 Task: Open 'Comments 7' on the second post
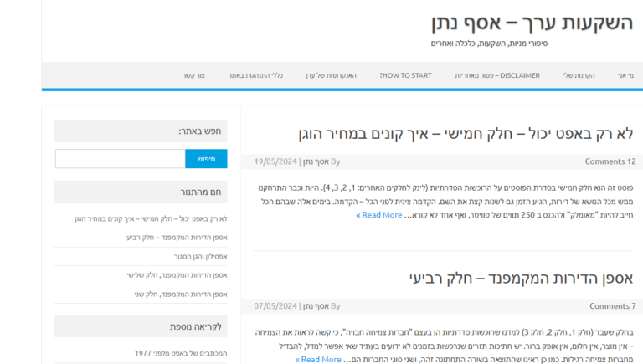612,306
